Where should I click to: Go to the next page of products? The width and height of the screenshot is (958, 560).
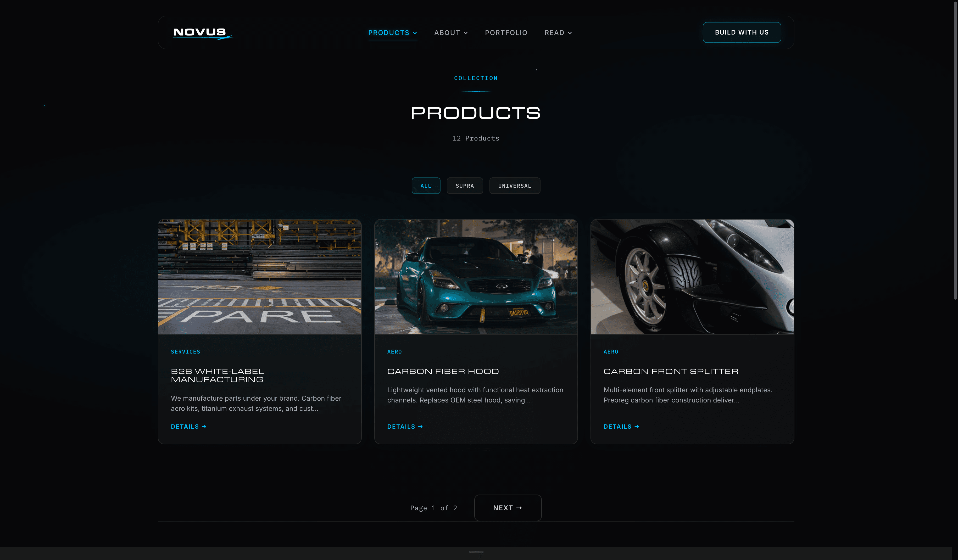(x=508, y=508)
